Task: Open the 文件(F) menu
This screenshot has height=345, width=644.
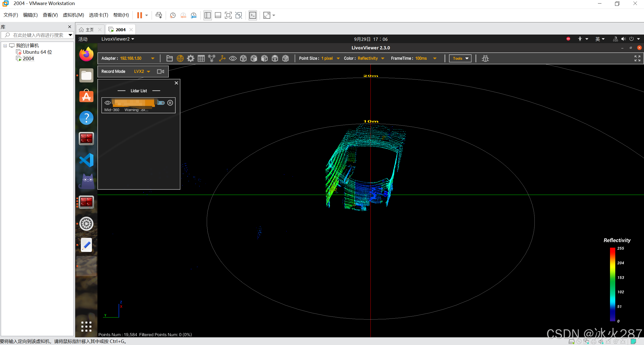Action: pos(11,15)
